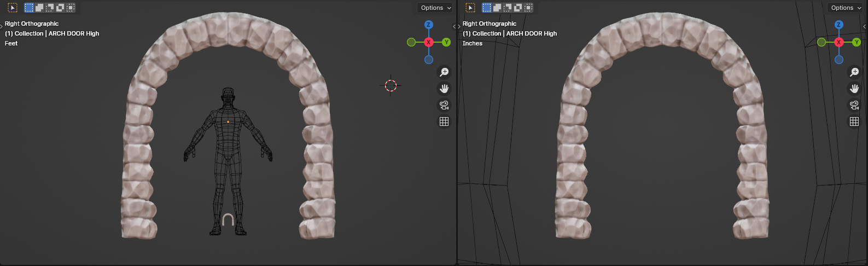Click unlabeled negative Z gizmo dot, left viewport

pyautogui.click(x=429, y=60)
